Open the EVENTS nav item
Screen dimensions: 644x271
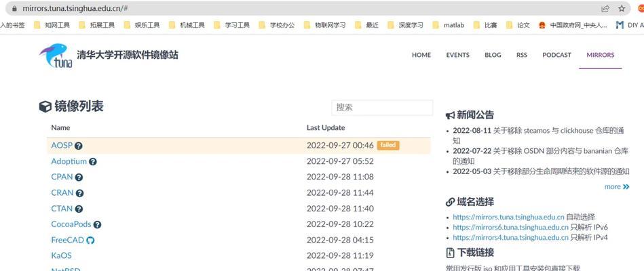pos(457,55)
